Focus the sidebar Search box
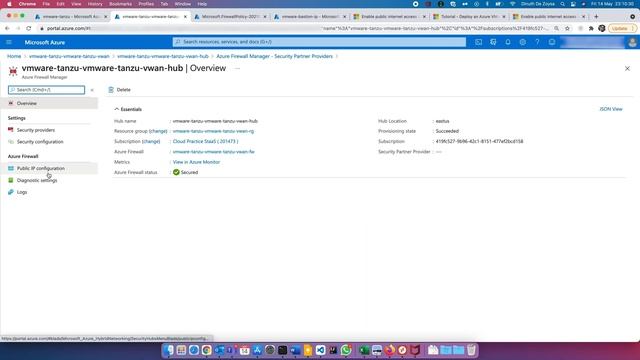 click(47, 90)
